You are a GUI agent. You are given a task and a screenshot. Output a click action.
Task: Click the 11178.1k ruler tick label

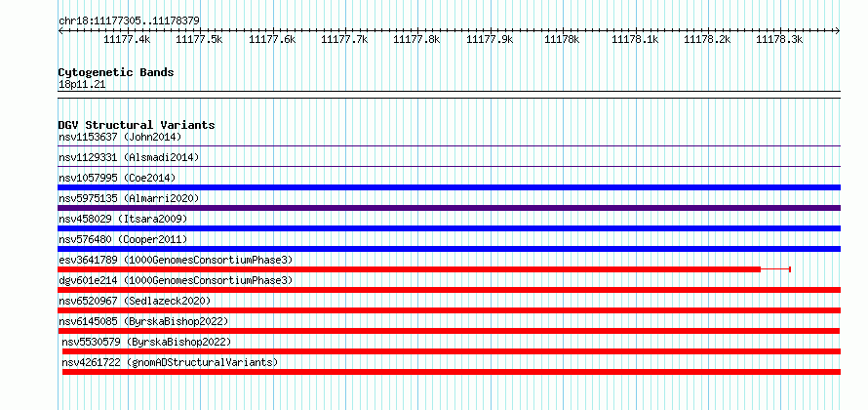point(635,39)
